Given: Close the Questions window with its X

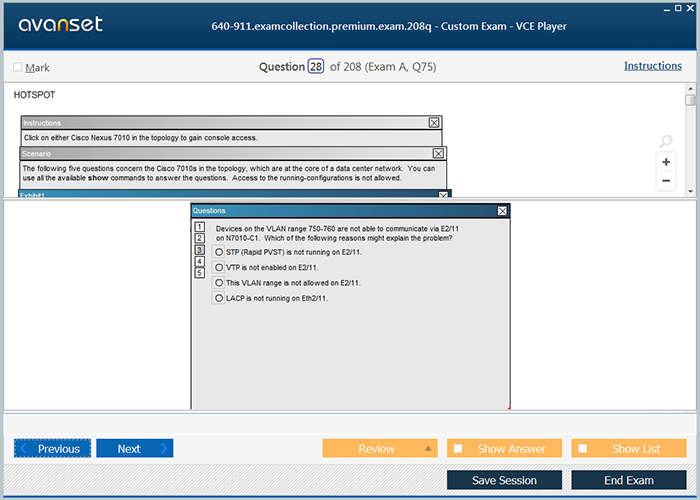Looking at the screenshot, I should (x=502, y=211).
